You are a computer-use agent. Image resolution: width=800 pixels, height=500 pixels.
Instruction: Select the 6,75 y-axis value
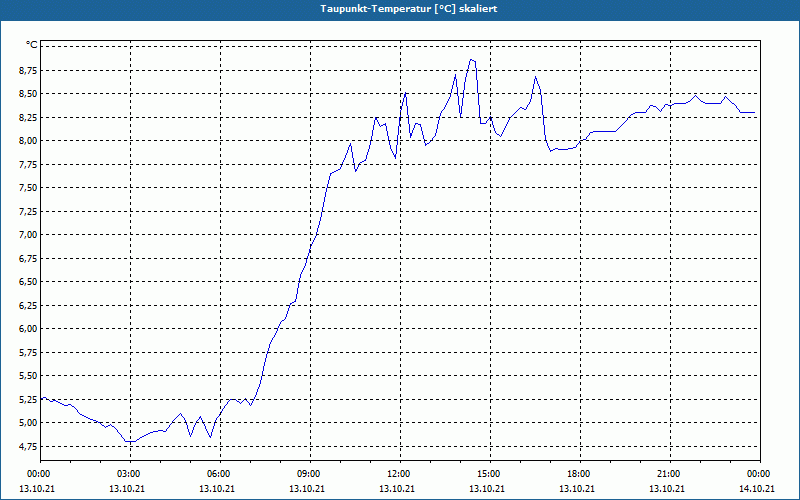pos(28,258)
